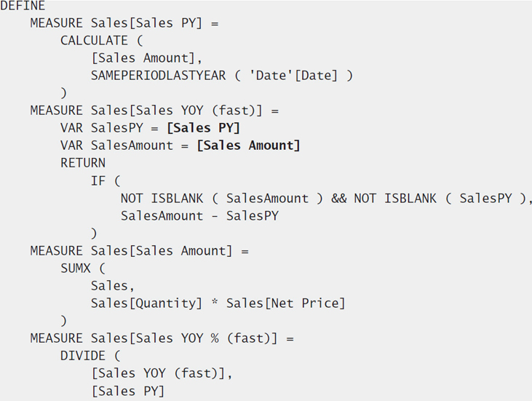Click the SAMEPERIODLASTYEAR function name
This screenshot has width=532, height=401.
tap(158, 75)
